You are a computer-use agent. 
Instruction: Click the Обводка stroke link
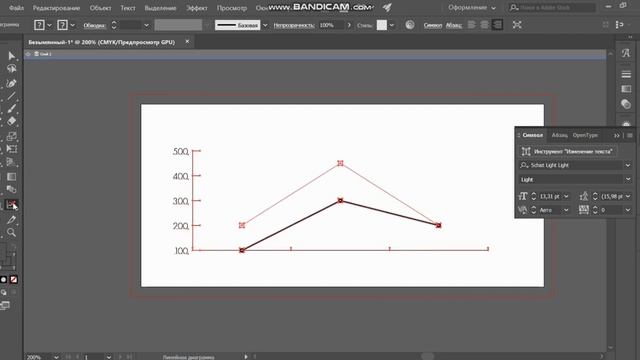coord(94,25)
